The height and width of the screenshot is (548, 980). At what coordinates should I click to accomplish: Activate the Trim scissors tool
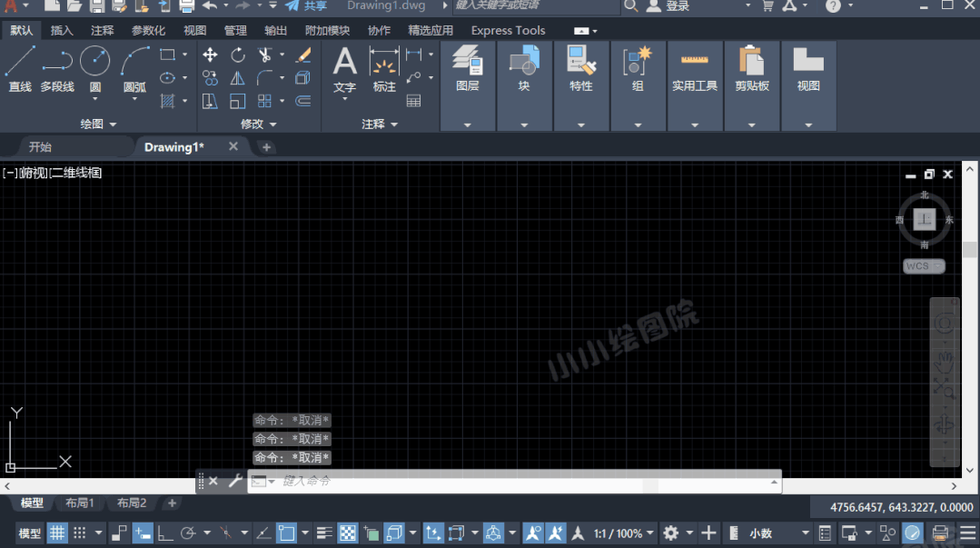click(265, 55)
